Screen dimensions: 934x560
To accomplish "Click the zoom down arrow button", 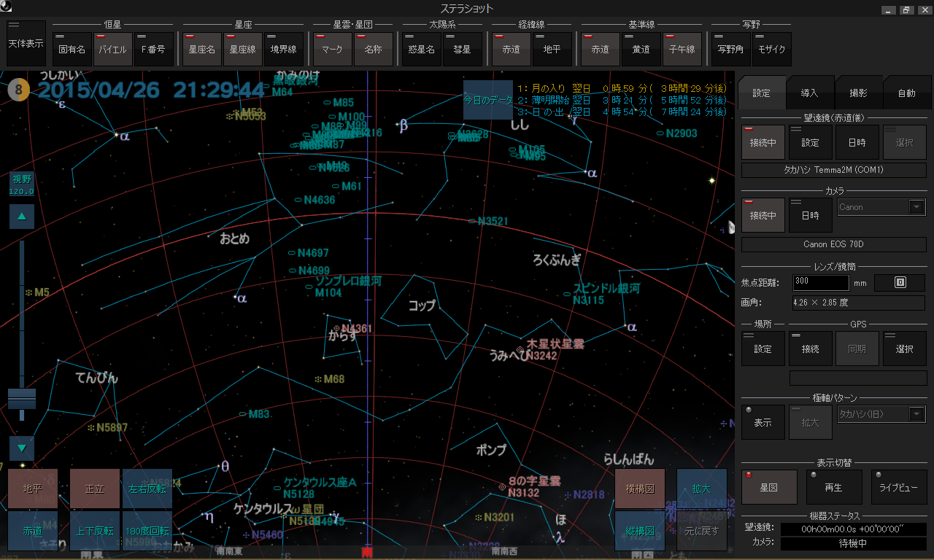I will (22, 448).
